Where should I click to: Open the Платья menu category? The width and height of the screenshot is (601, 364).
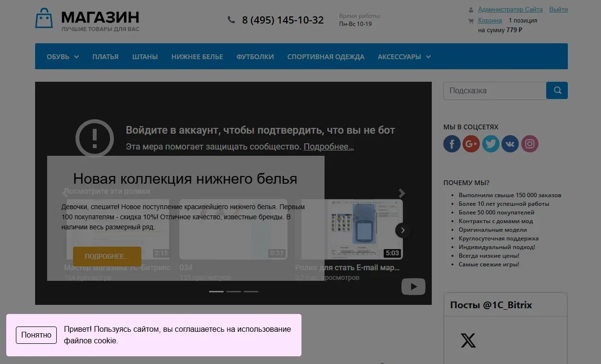click(x=105, y=57)
